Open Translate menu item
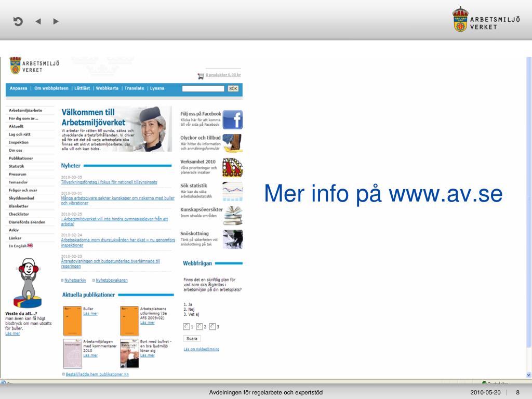The width and height of the screenshot is (532, 399). click(x=134, y=88)
